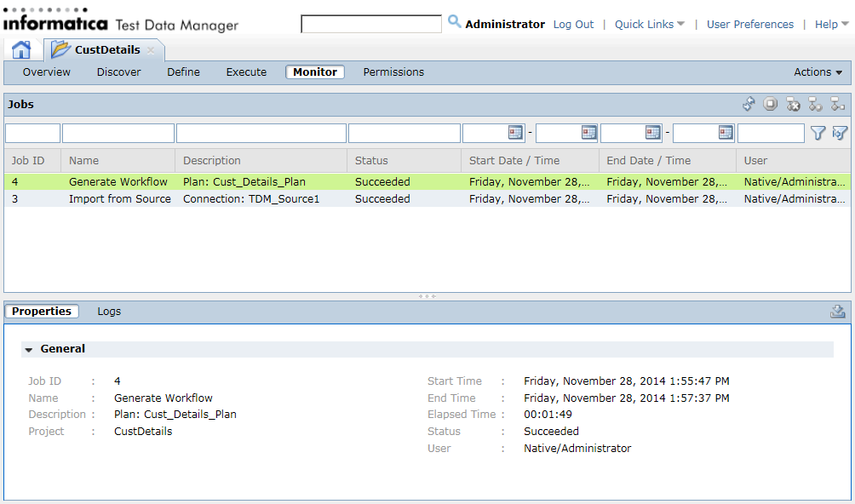Screen dimensions: 855x504
Task: Click 'Plan: Cust_Details_Plan' table cell
Action: [244, 182]
